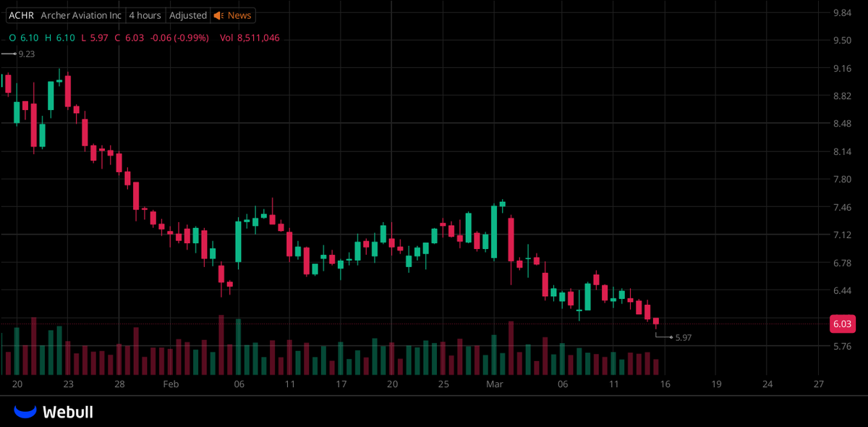Click the Feb date axis label
868x427 pixels.
[170, 384]
